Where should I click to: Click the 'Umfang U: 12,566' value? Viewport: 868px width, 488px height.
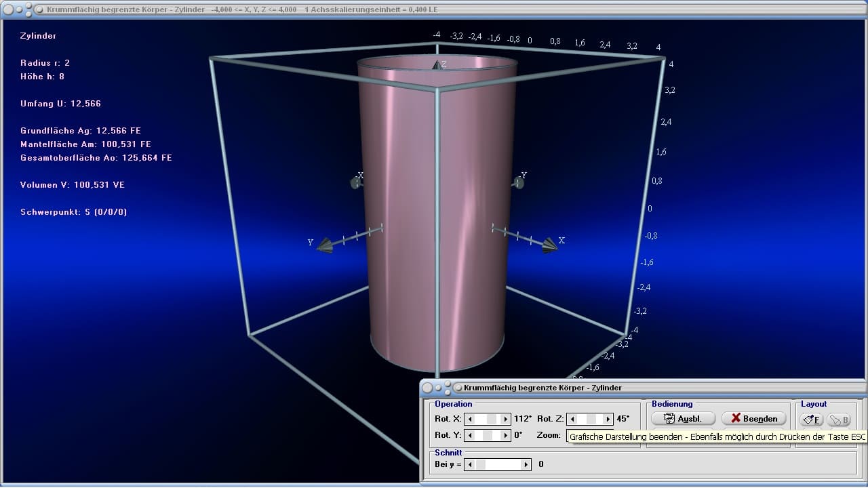[x=61, y=104]
